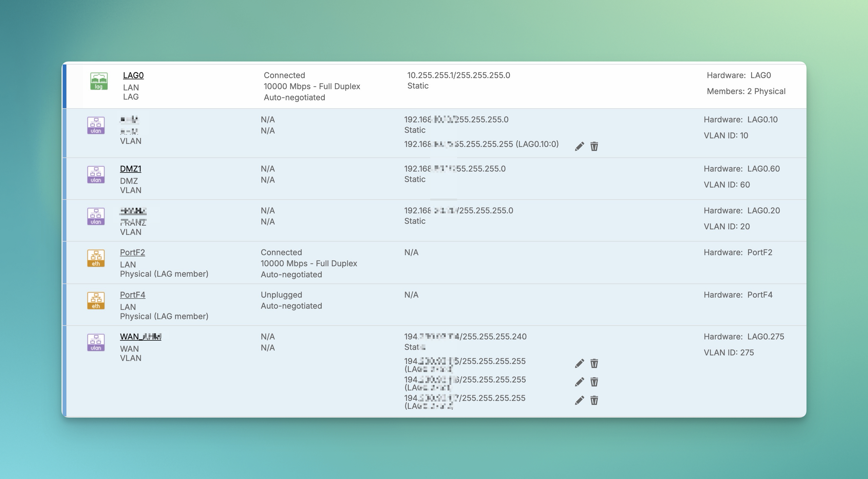This screenshot has height=479, width=868.
Task: Click the vlan icon for VLAN ID 275
Action: pos(96,342)
